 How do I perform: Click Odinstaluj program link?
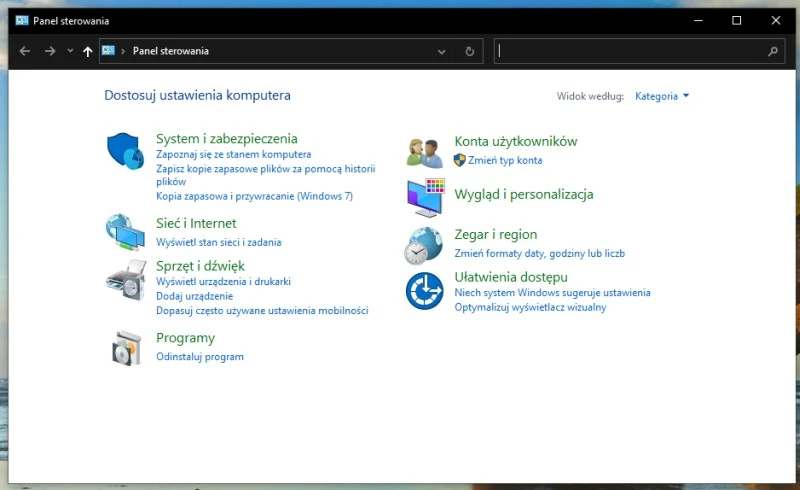pos(200,357)
